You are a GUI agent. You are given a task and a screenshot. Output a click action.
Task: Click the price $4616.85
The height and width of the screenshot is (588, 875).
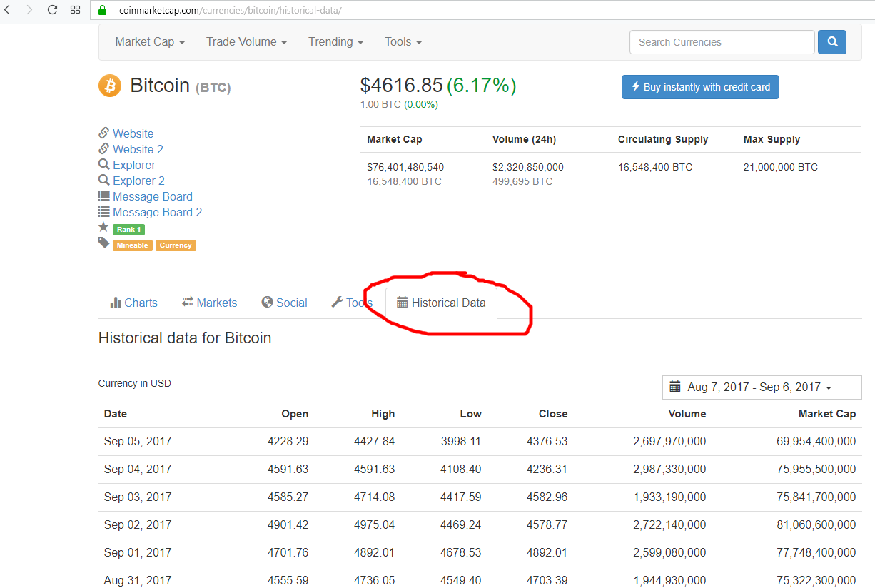(402, 86)
